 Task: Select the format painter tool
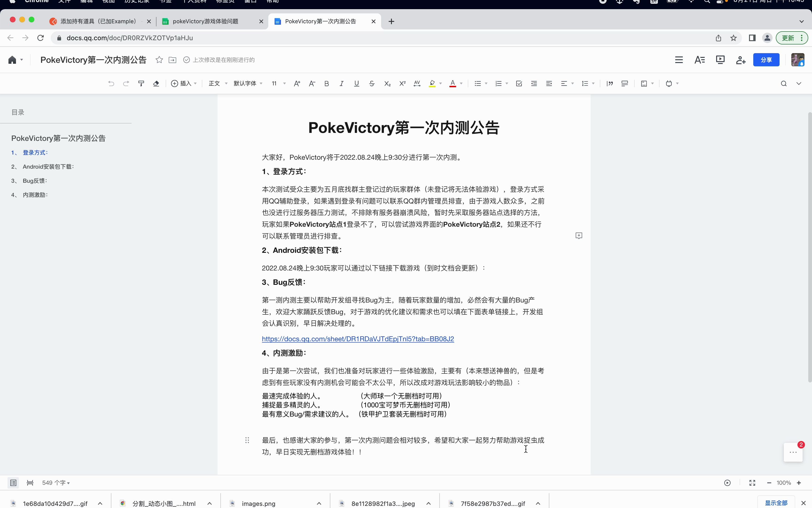click(141, 84)
